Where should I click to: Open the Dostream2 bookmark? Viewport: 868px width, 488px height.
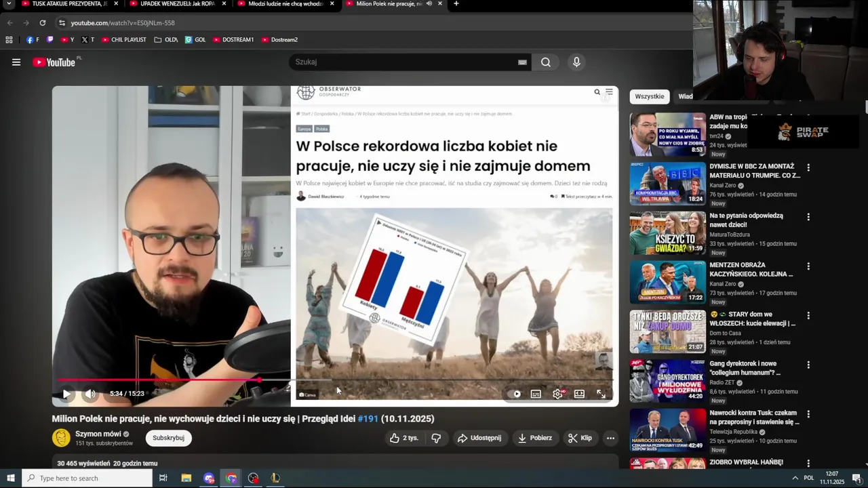point(279,39)
